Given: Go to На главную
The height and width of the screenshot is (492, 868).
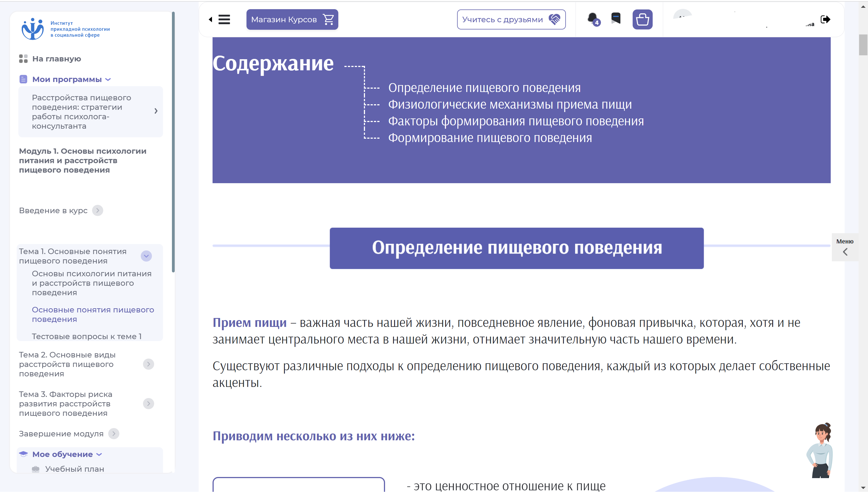Looking at the screenshot, I should tap(56, 59).
